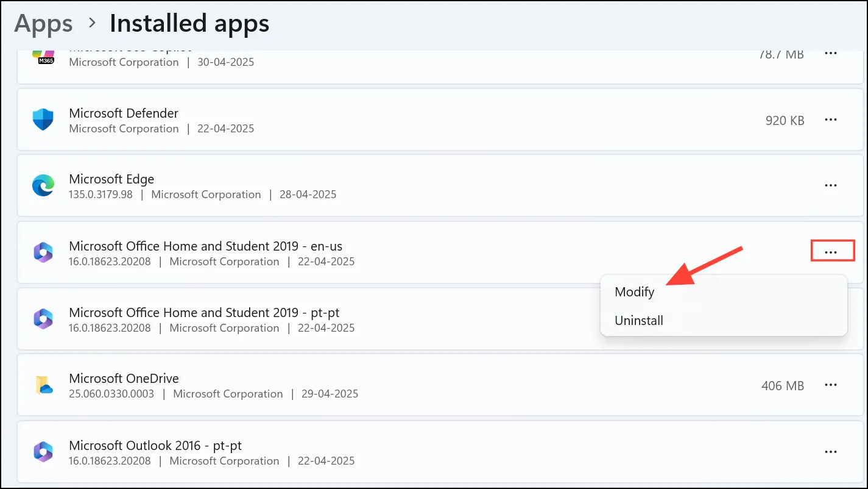The width and height of the screenshot is (868, 489).
Task: Open more options for Outlook 2016 pt-pt
Action: pos(831,452)
